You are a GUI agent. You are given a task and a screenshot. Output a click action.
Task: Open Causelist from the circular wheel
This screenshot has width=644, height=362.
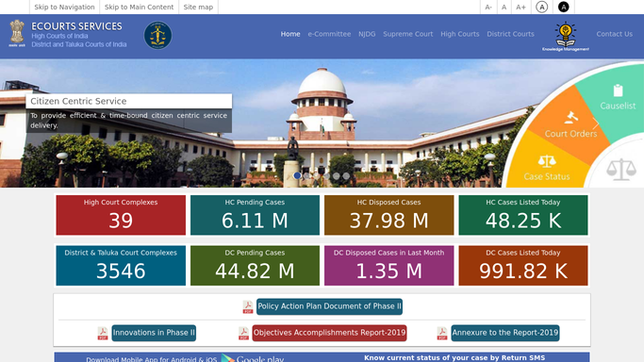618,98
